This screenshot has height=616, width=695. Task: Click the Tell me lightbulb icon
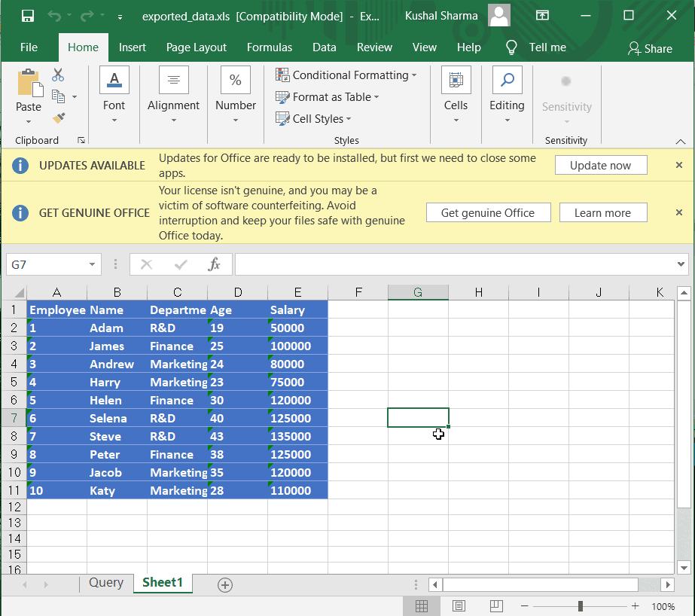pyautogui.click(x=511, y=47)
